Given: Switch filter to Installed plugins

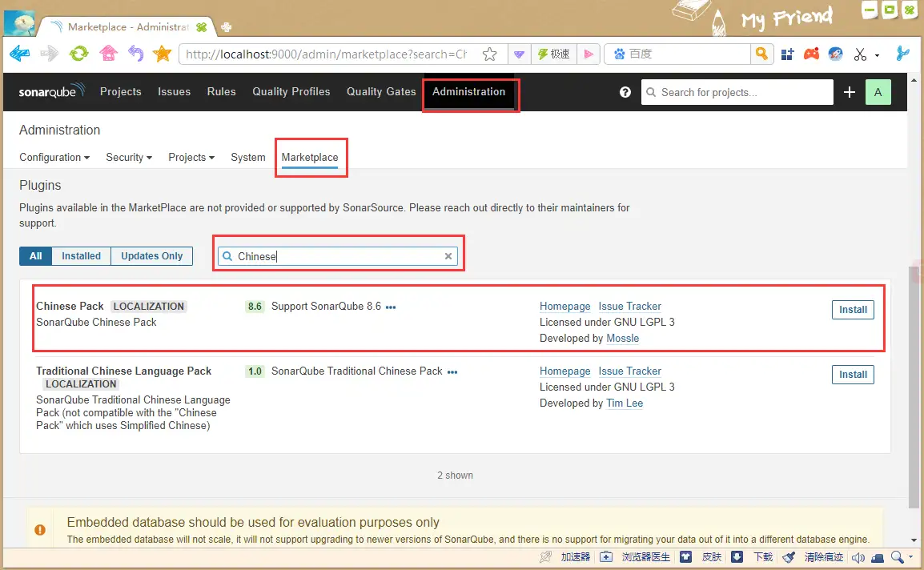Looking at the screenshot, I should 81,256.
